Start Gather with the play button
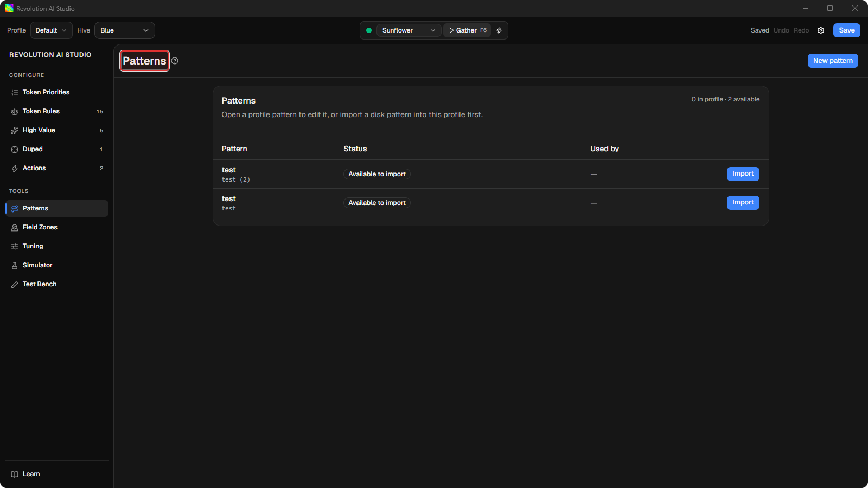 pos(467,30)
